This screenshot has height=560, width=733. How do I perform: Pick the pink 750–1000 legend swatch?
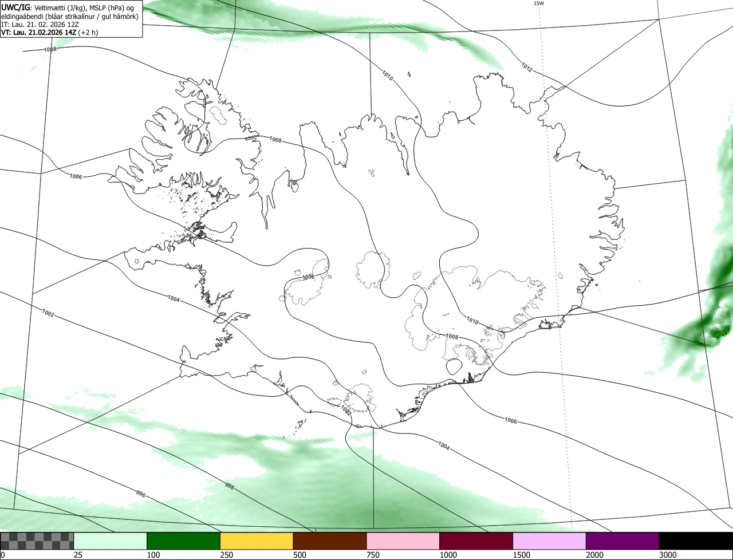pyautogui.click(x=403, y=541)
